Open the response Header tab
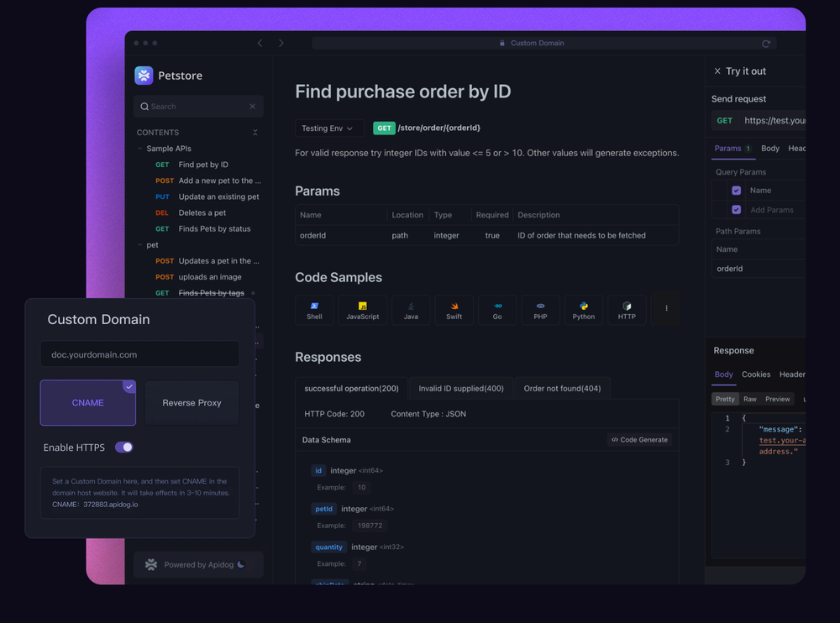The height and width of the screenshot is (623, 840). tap(792, 374)
